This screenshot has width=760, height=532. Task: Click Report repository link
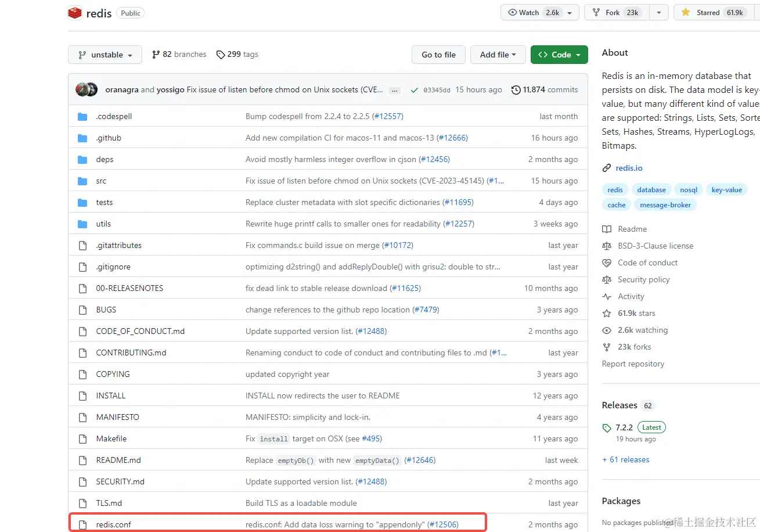click(x=633, y=364)
